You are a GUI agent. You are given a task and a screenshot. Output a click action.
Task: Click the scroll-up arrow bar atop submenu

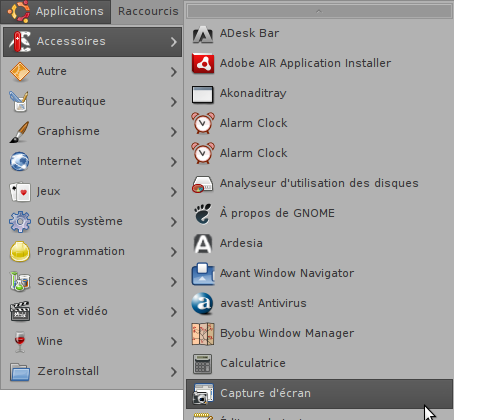click(319, 11)
